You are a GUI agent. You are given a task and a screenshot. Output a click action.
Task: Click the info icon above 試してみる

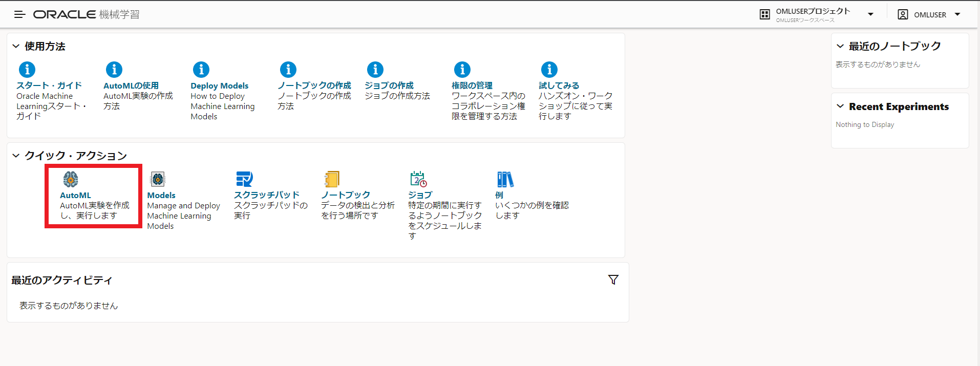(x=549, y=69)
